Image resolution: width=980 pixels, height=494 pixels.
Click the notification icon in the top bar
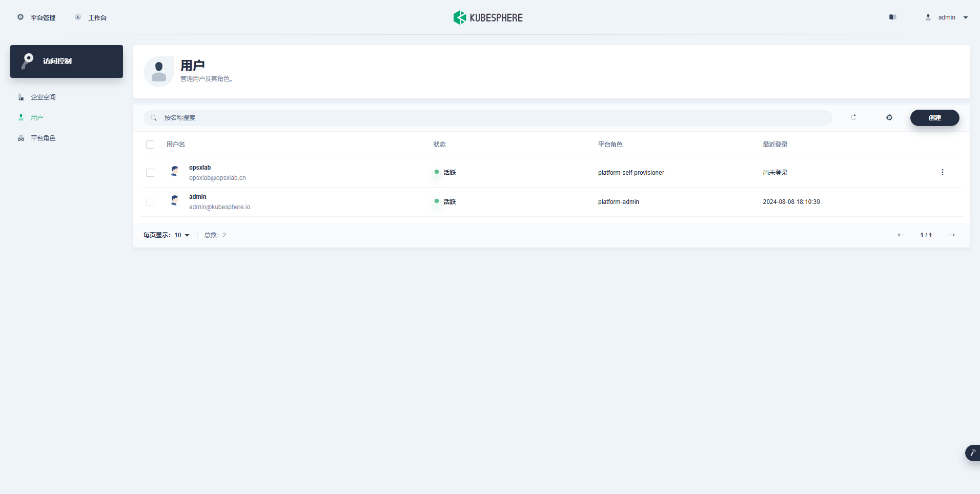tap(892, 17)
